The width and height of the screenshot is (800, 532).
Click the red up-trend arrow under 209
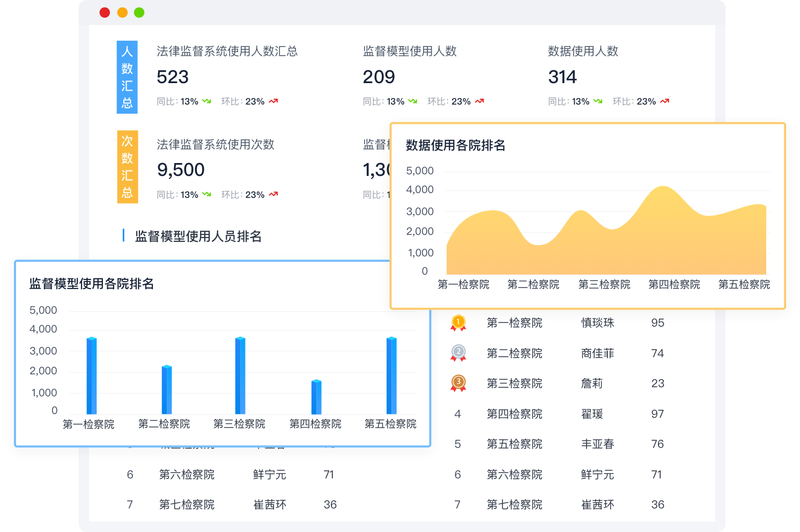coord(479,101)
